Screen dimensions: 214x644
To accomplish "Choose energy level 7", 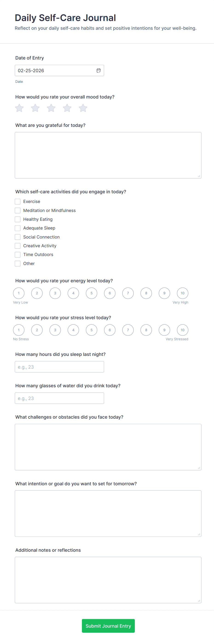I will point(128,293).
